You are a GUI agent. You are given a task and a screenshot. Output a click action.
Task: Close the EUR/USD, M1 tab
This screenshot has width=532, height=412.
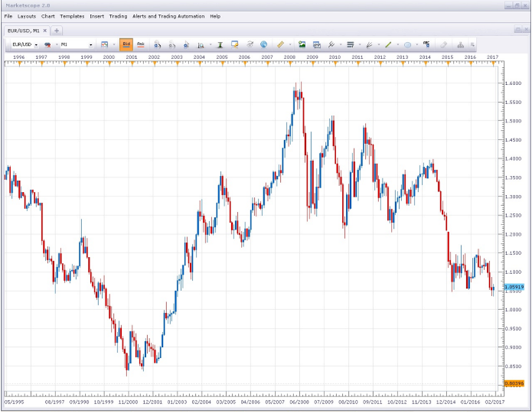(45, 30)
